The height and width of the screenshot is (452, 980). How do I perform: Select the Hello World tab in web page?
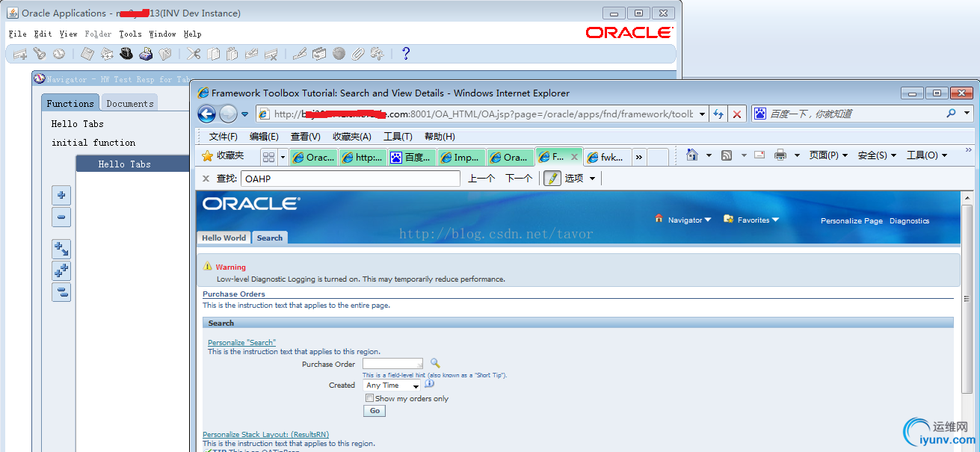tap(224, 238)
